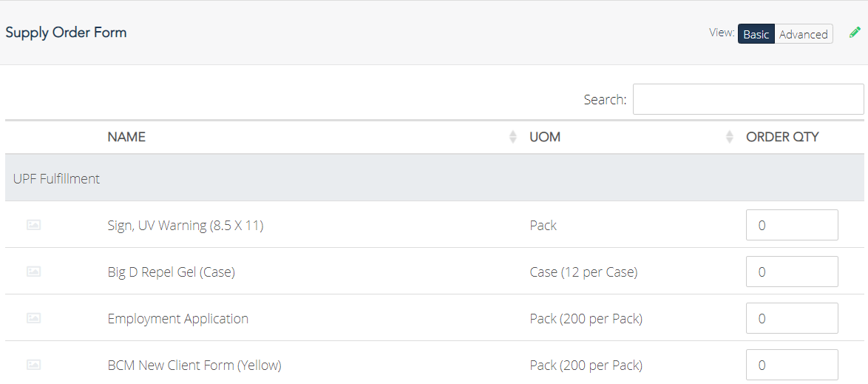The width and height of the screenshot is (868, 384).
Task: Click image placeholder for Employment Application
Action: click(34, 318)
